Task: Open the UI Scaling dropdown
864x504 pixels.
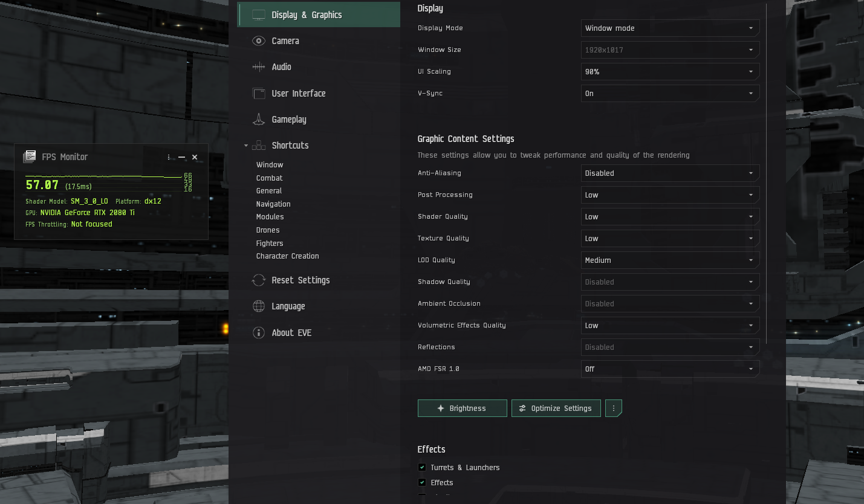Action: pos(670,72)
